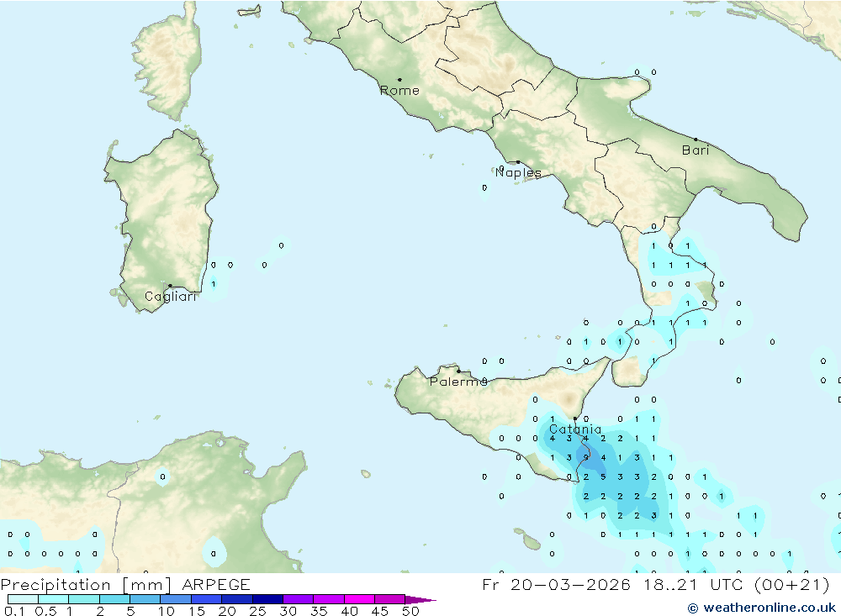Select the 0.1–0.5 mm legend color swatch
Viewport: 841px width, 616px height.
[x=23, y=599]
